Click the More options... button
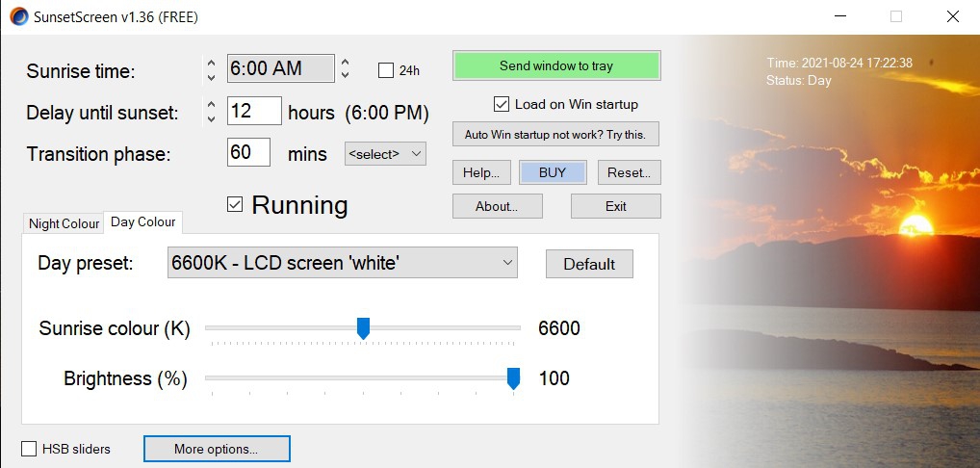Image resolution: width=980 pixels, height=468 pixels. coord(217,449)
